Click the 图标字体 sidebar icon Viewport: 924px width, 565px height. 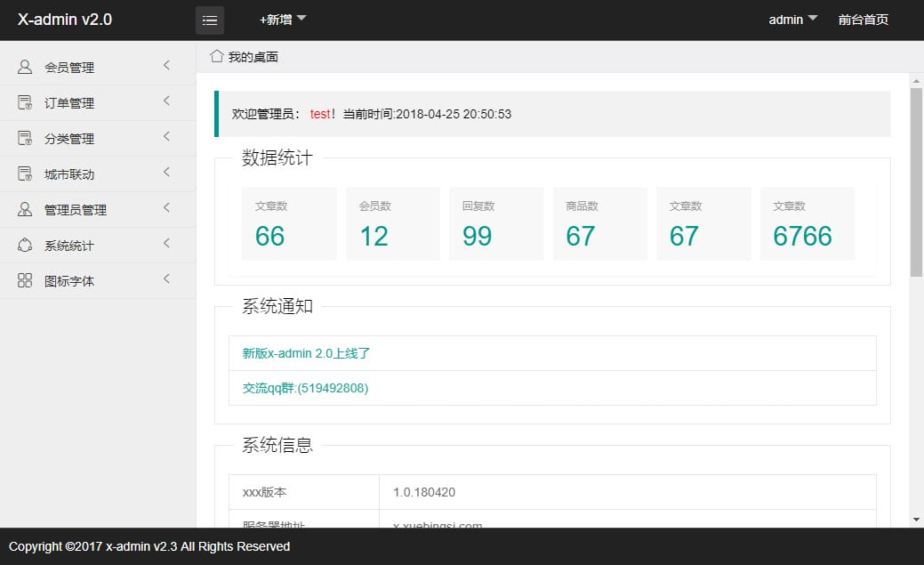pos(25,279)
